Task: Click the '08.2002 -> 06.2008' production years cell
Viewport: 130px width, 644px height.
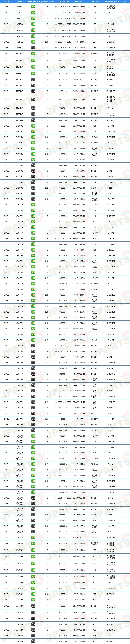Action: [x=63, y=402]
